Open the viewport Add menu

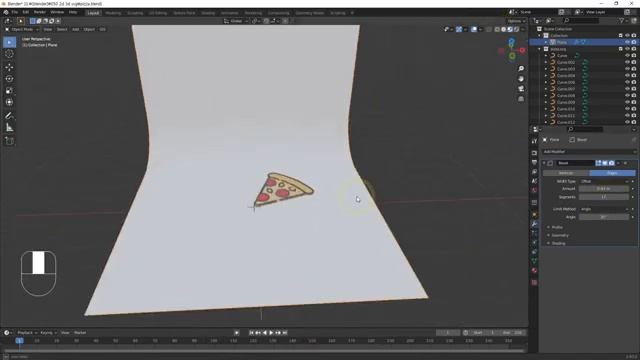76,29
